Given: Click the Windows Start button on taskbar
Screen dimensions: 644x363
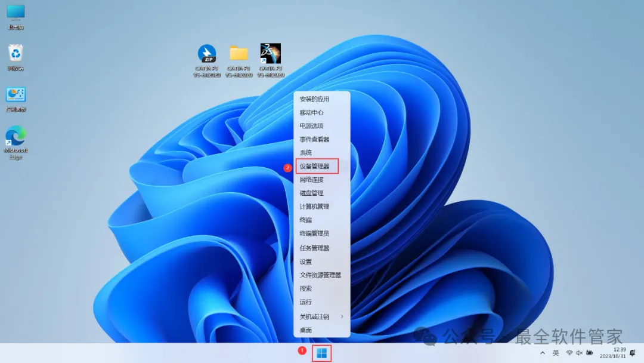Looking at the screenshot, I should point(321,353).
